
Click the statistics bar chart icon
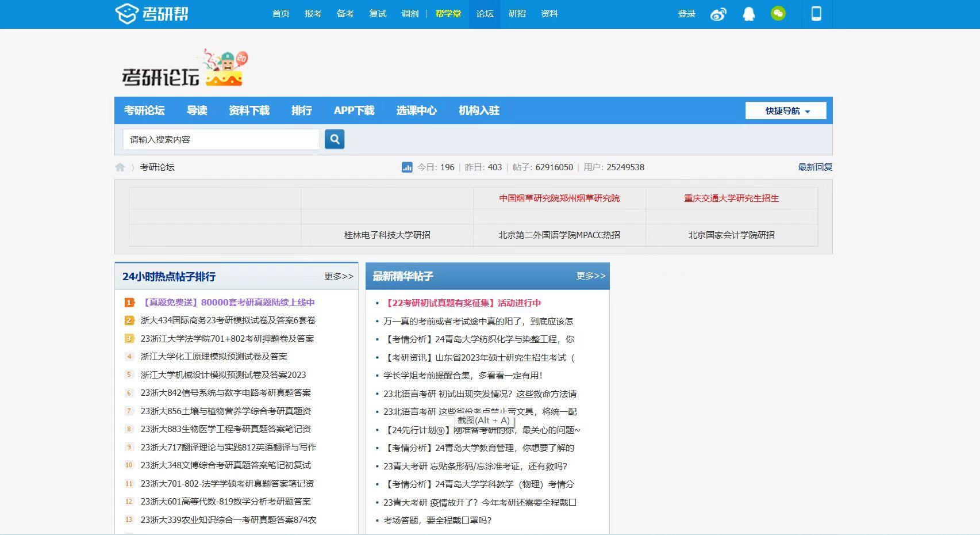tap(407, 167)
